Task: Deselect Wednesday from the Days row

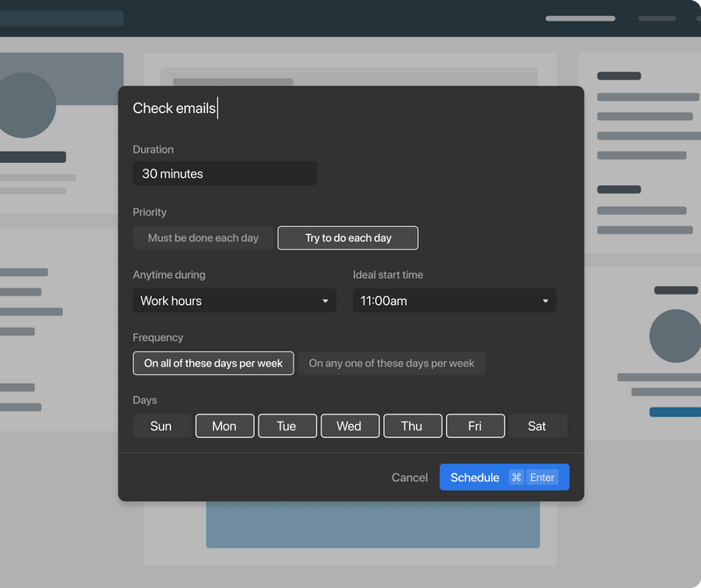Action: tap(350, 426)
